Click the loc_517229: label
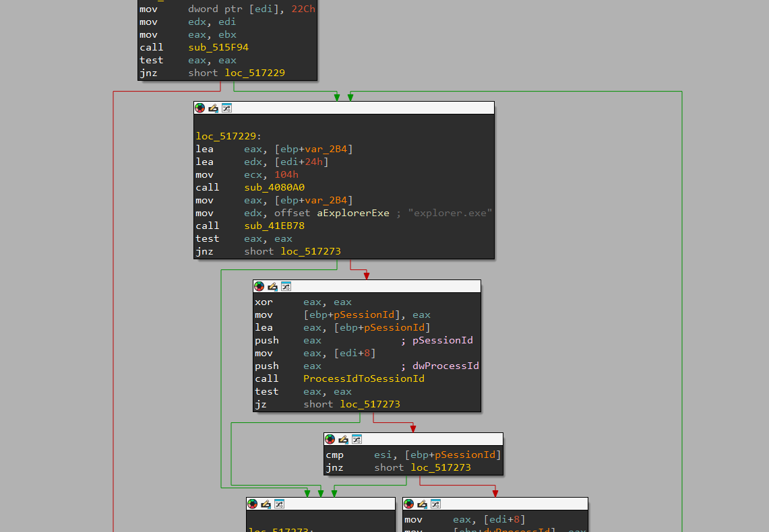 pyautogui.click(x=228, y=136)
